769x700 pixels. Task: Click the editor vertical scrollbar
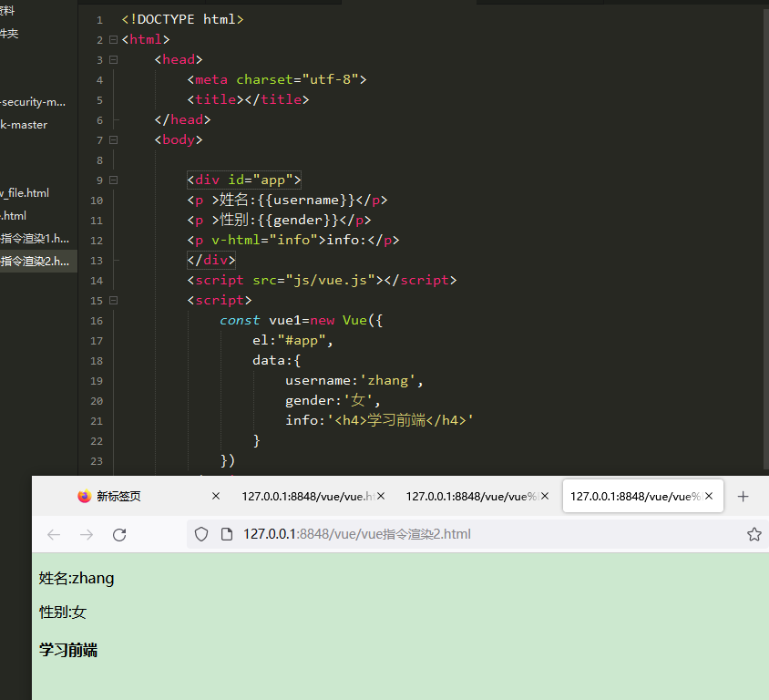click(x=765, y=238)
